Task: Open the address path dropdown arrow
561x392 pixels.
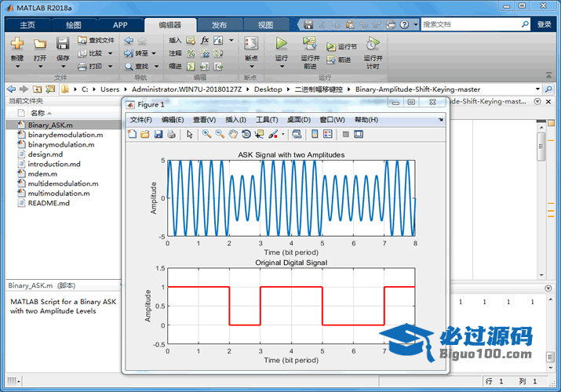Action: [537, 89]
